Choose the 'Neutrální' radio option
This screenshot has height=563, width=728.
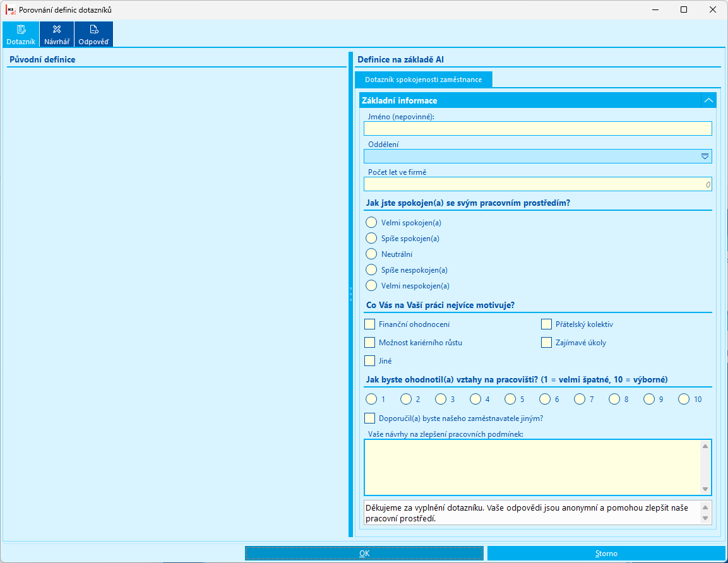pos(371,254)
